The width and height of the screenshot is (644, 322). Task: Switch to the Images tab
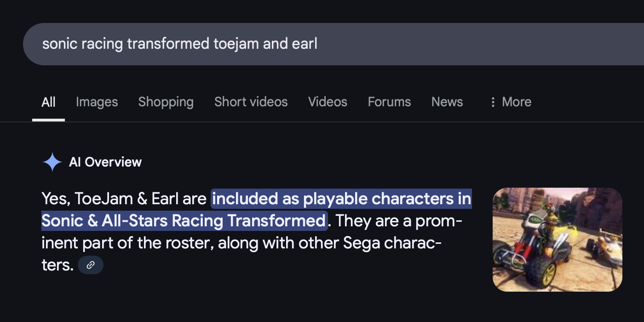coord(97,102)
